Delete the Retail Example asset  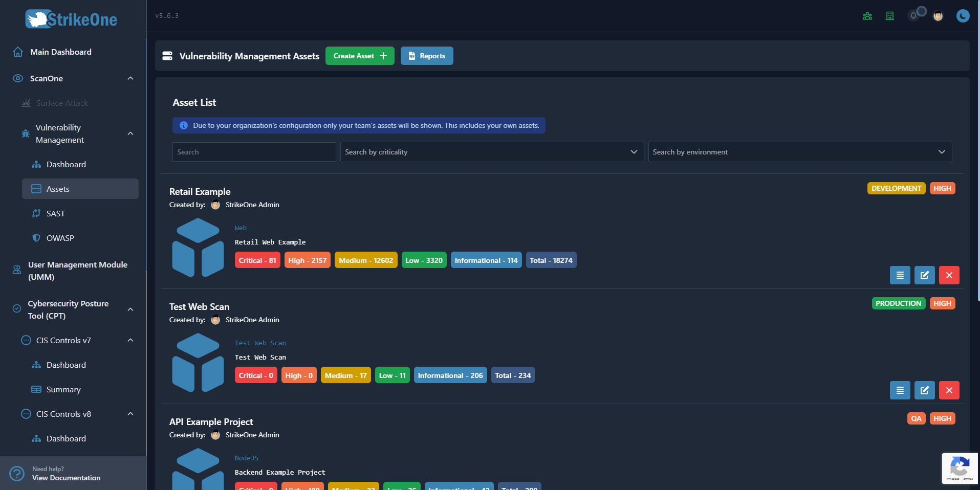click(x=949, y=275)
